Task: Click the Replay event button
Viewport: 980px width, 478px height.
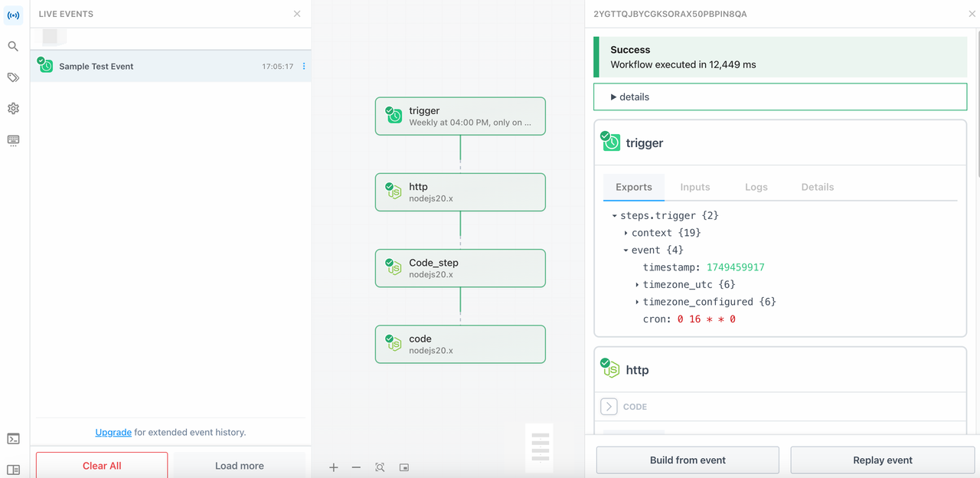Action: (x=882, y=460)
